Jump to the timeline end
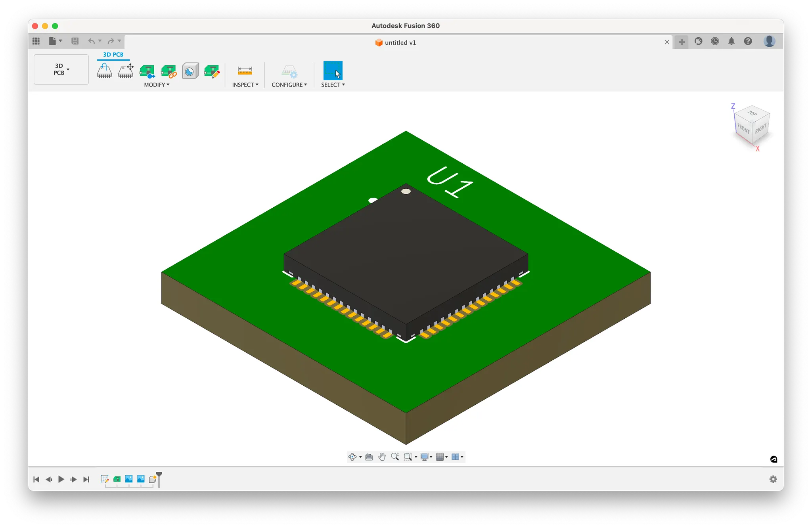812x528 pixels. pos(86,480)
